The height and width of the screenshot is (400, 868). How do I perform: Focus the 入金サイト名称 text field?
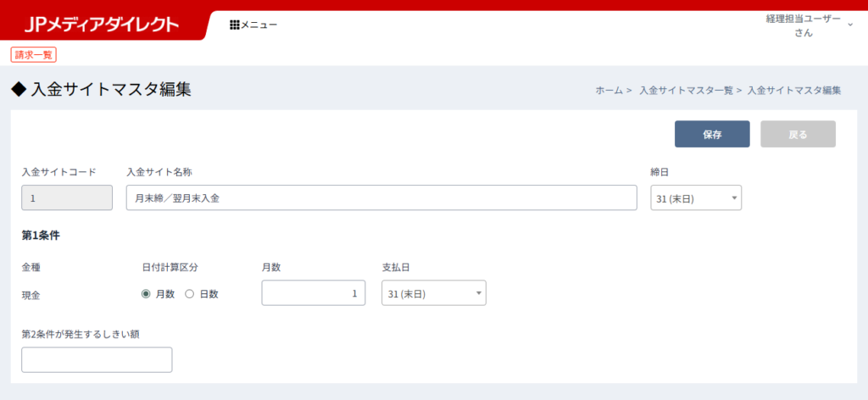coord(381,198)
